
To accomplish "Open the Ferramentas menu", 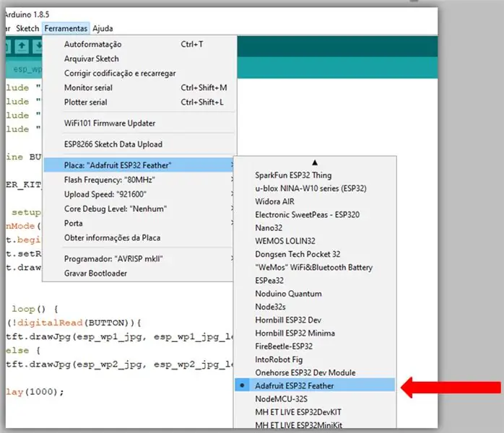I will click(66, 29).
